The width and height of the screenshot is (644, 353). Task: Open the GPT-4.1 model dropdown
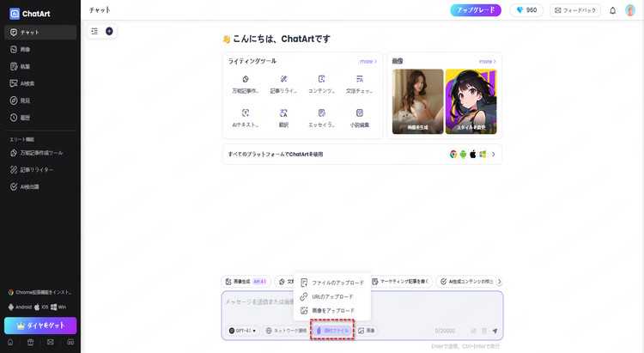[242, 331]
